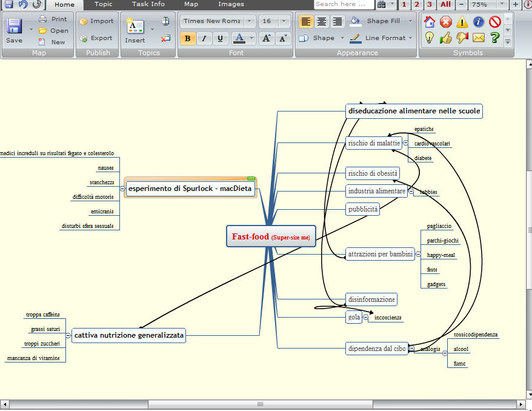Set text alignment to left
The height and width of the screenshot is (411, 532).
pos(306,21)
